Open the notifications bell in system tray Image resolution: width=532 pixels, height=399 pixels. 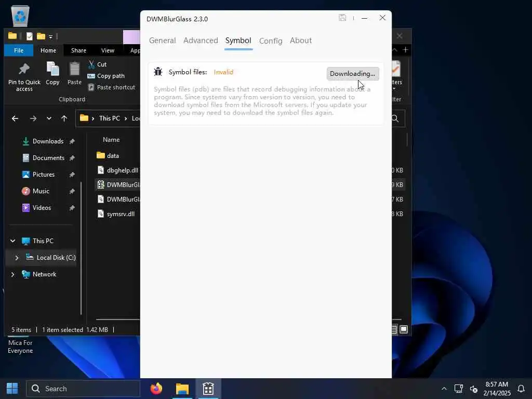pos(521,389)
